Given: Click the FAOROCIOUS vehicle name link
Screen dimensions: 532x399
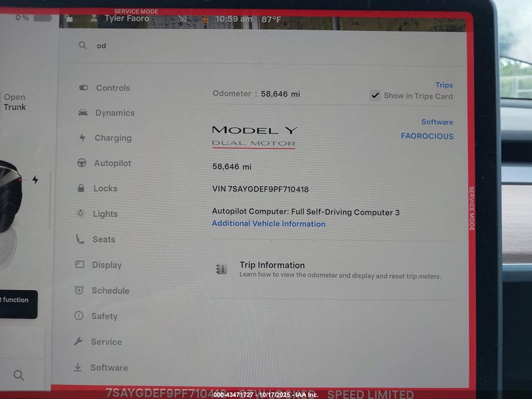Looking at the screenshot, I should click(x=427, y=136).
